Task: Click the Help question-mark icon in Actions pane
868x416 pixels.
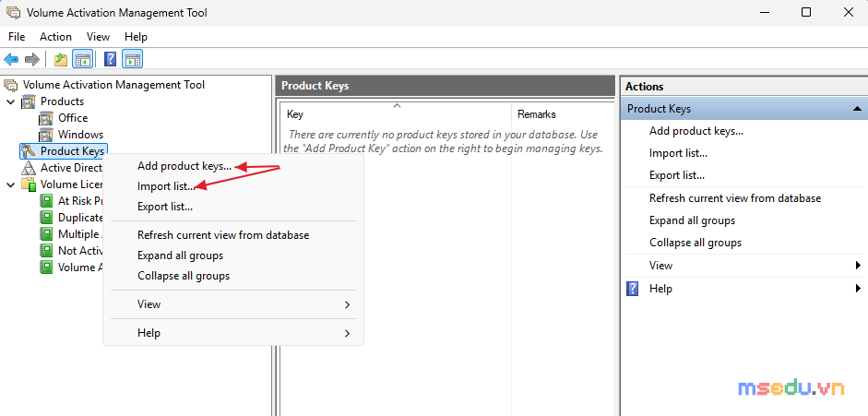Action: [632, 288]
